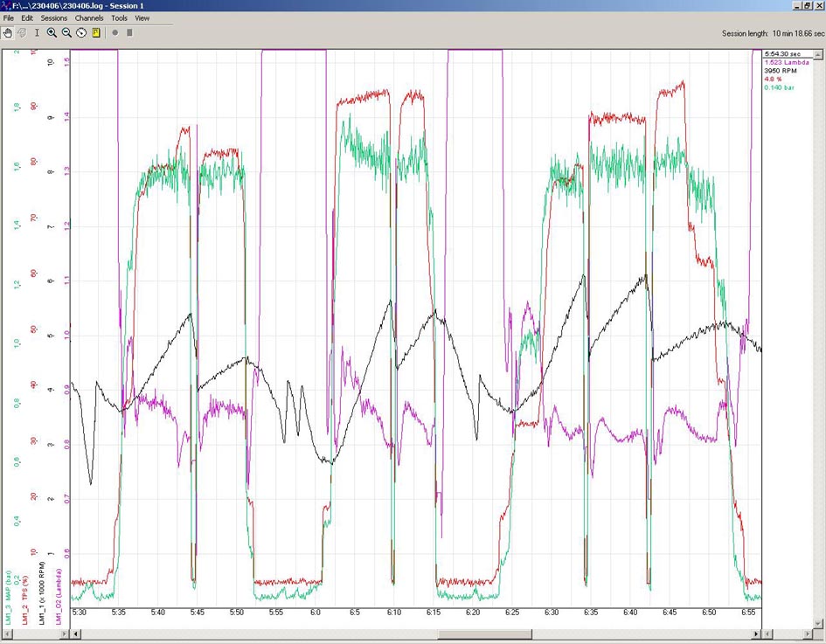
Task: Click the 5:54.30 sec cursor time readout
Action: (782, 53)
